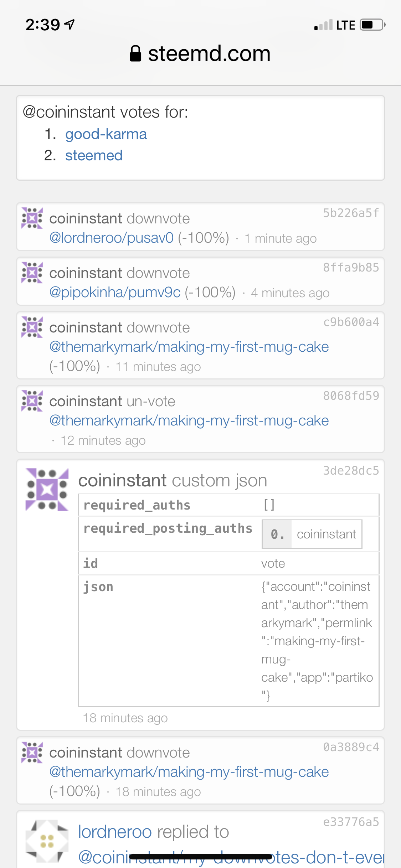This screenshot has width=401, height=868.
Task: Open transaction hash 8ffa9b85
Action: coord(351,267)
